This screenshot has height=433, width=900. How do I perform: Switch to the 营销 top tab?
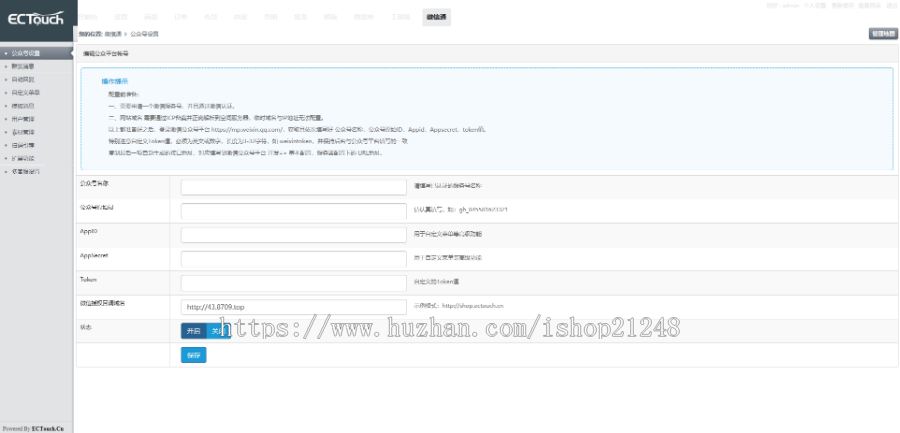(x=270, y=17)
